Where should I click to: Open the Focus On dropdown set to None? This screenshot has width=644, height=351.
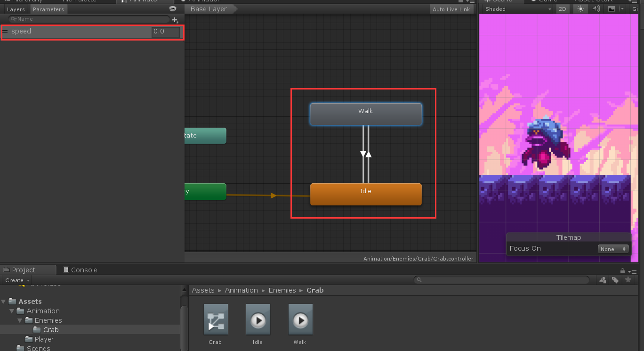point(613,249)
